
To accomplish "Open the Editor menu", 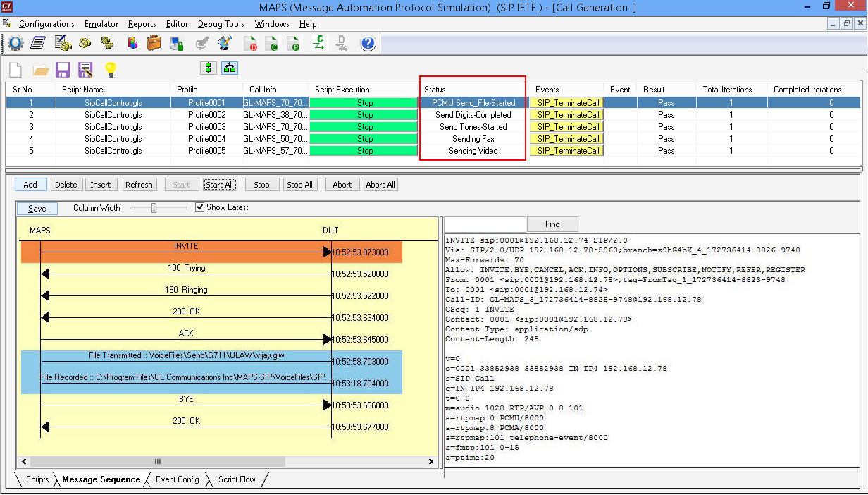I will pos(178,24).
